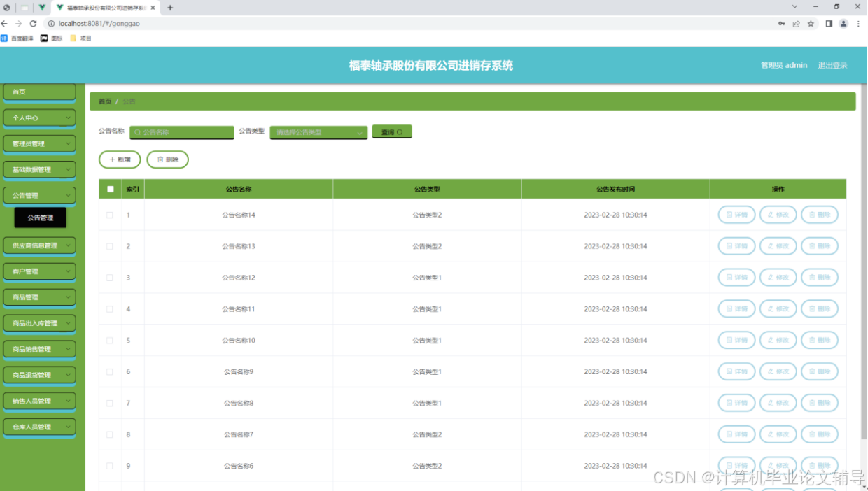
Task: Expand the 商品出入库管理 sidebar menu
Action: 39,323
